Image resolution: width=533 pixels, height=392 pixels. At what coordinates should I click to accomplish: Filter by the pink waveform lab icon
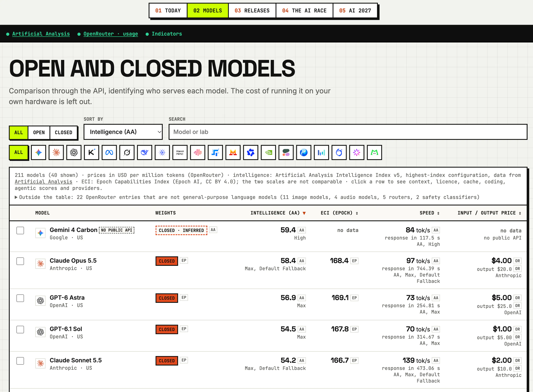pyautogui.click(x=198, y=152)
